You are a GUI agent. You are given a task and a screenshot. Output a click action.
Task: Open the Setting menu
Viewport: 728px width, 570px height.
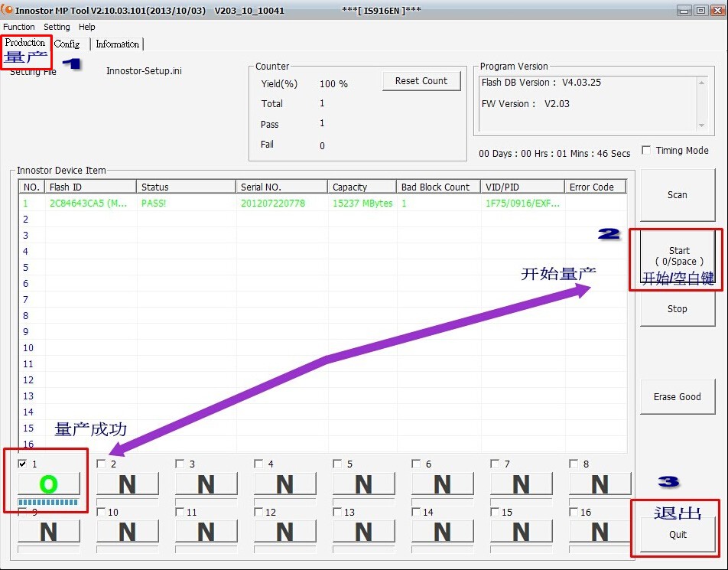click(x=57, y=27)
